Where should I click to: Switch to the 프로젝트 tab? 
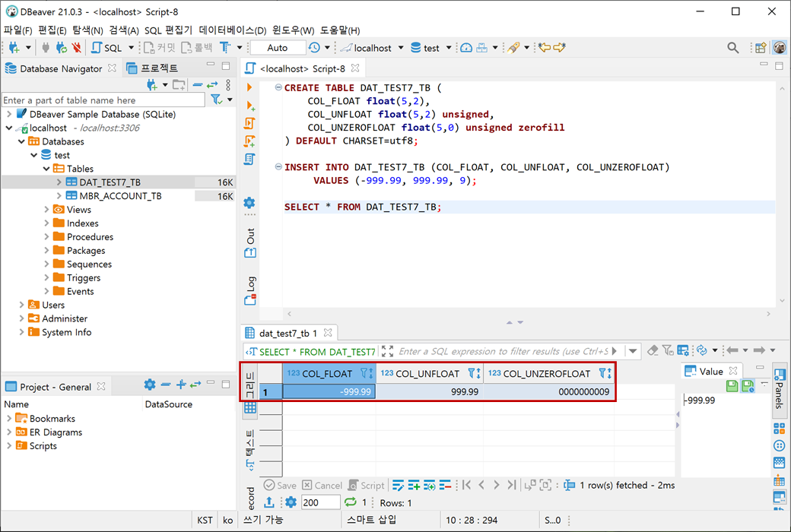point(152,68)
